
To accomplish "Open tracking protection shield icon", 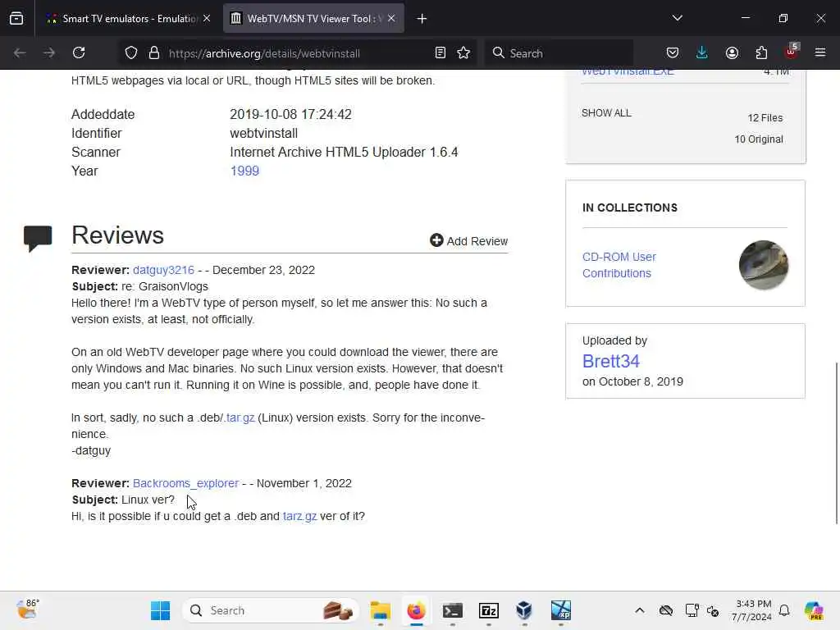I will click(x=131, y=53).
